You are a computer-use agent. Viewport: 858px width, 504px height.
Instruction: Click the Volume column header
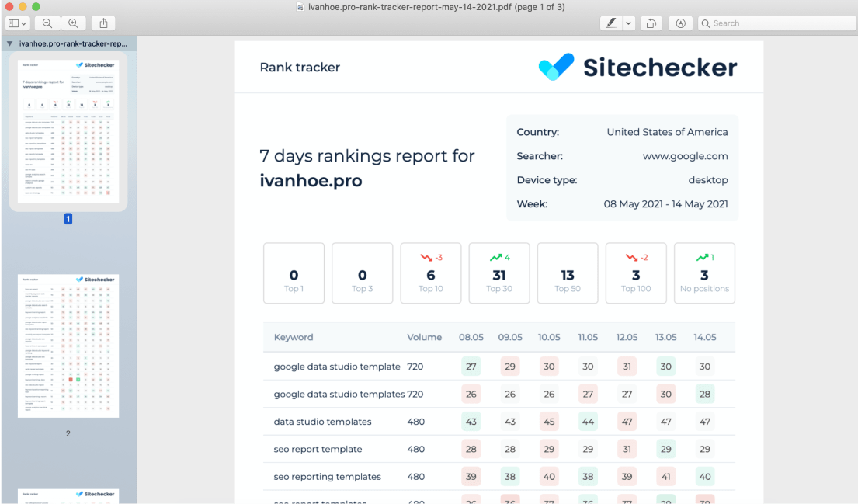click(424, 337)
